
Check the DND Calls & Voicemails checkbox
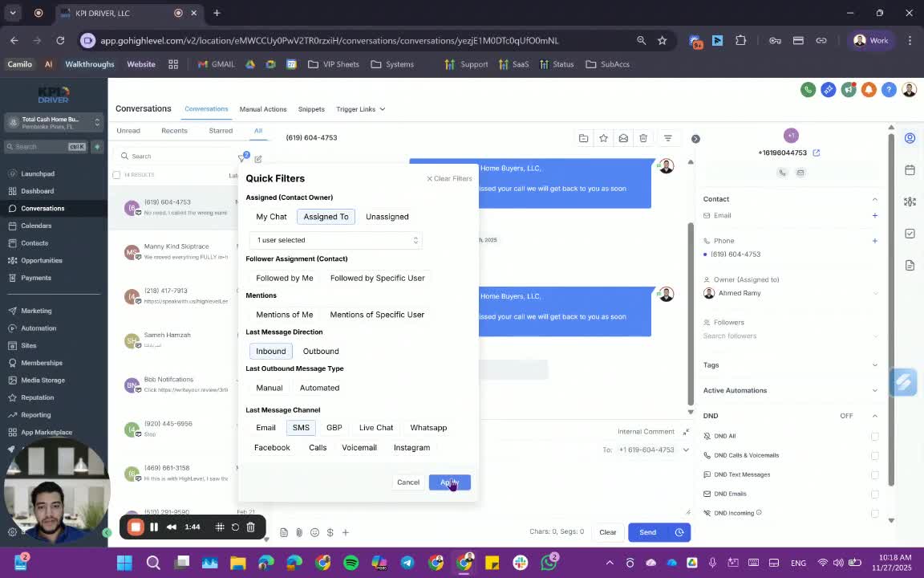point(874,456)
